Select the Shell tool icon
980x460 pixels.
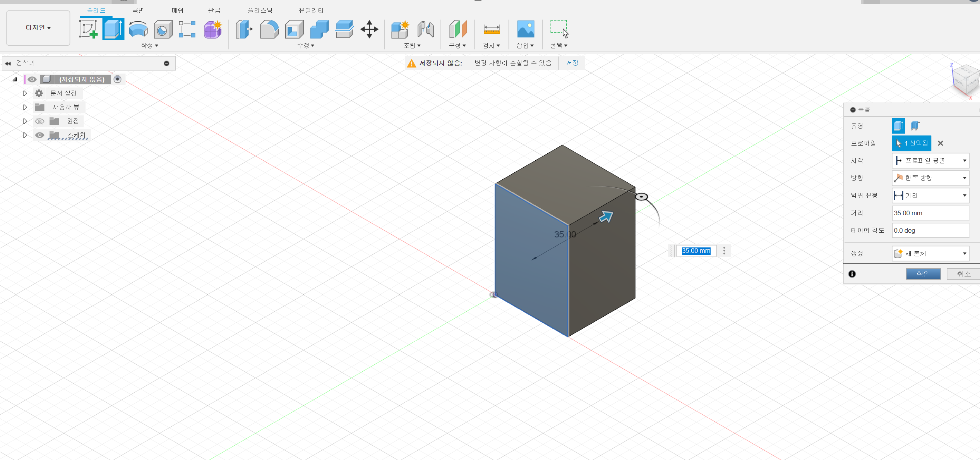(294, 29)
